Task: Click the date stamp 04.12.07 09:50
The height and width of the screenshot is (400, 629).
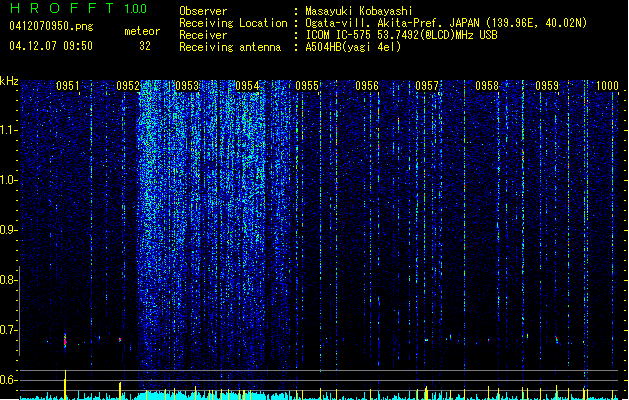Action: [51, 46]
